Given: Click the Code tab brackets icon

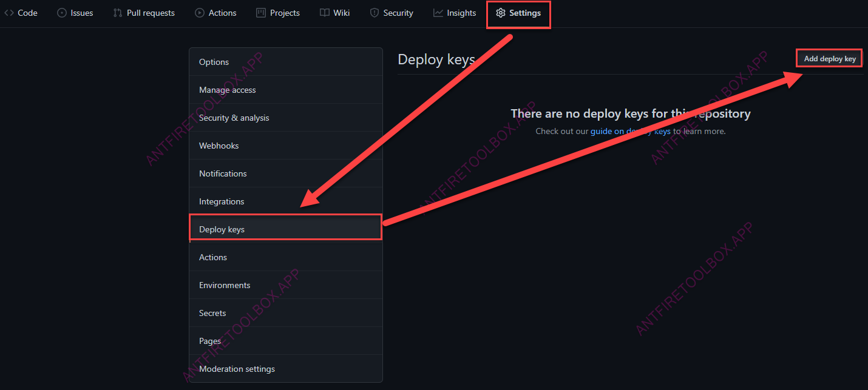Looking at the screenshot, I should click(9, 13).
